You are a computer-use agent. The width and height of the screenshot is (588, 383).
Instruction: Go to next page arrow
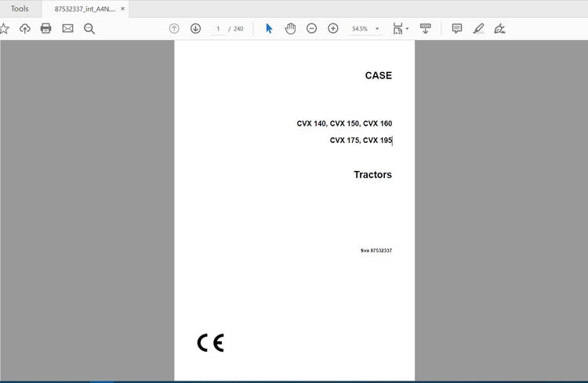195,28
